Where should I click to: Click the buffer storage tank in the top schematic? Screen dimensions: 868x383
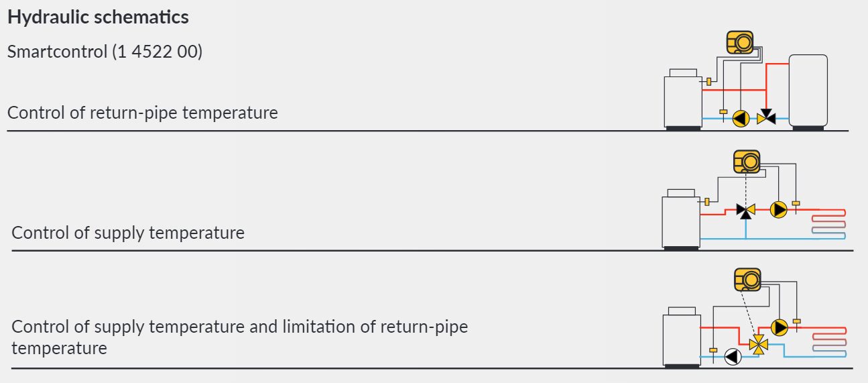tap(808, 91)
